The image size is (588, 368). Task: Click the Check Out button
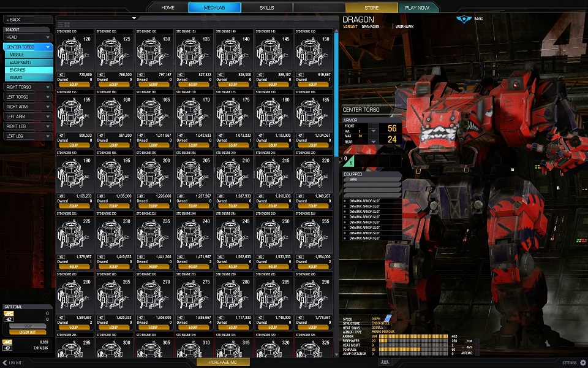click(x=28, y=332)
